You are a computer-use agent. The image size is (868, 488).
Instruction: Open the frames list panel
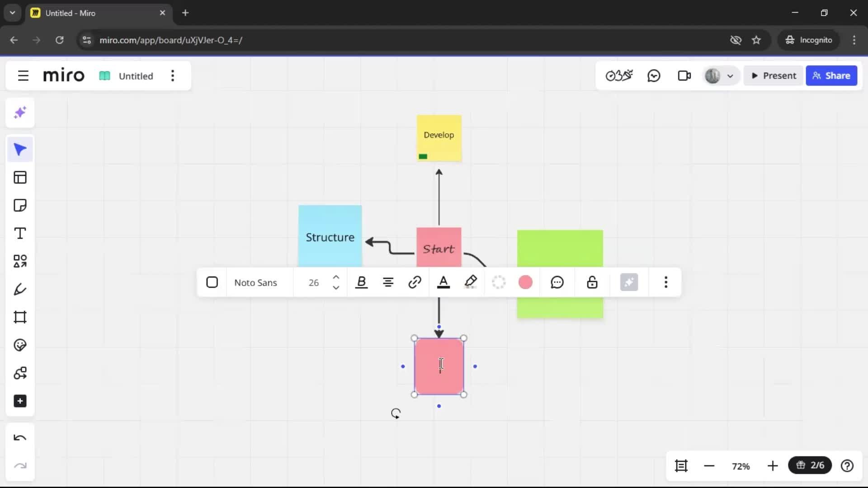[x=681, y=466]
